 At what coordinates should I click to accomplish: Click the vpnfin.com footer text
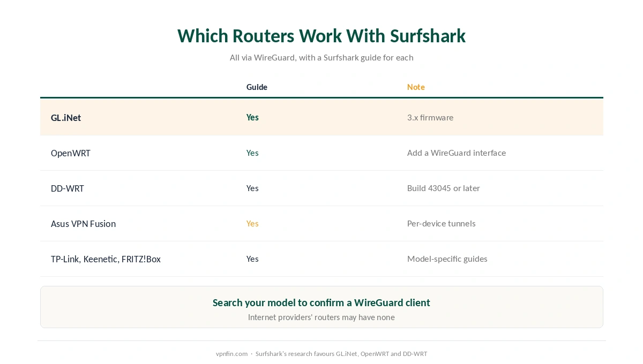click(x=231, y=353)
